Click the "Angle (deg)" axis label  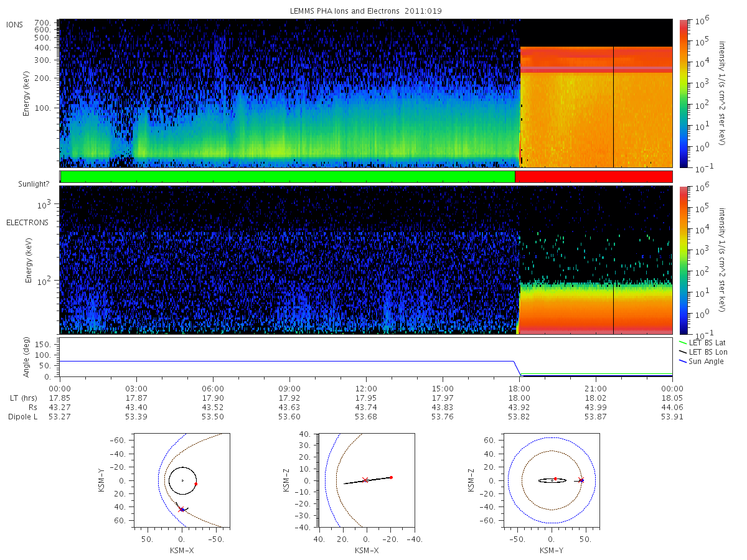[27, 357]
